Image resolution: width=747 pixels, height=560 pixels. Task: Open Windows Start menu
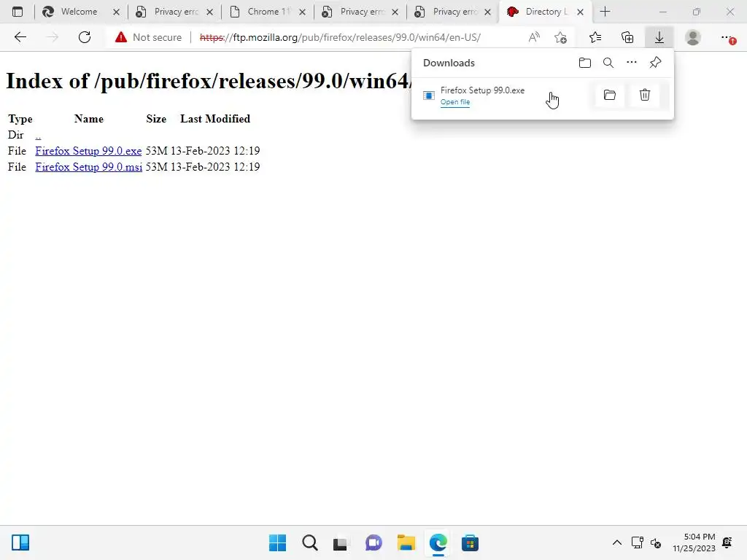click(278, 542)
